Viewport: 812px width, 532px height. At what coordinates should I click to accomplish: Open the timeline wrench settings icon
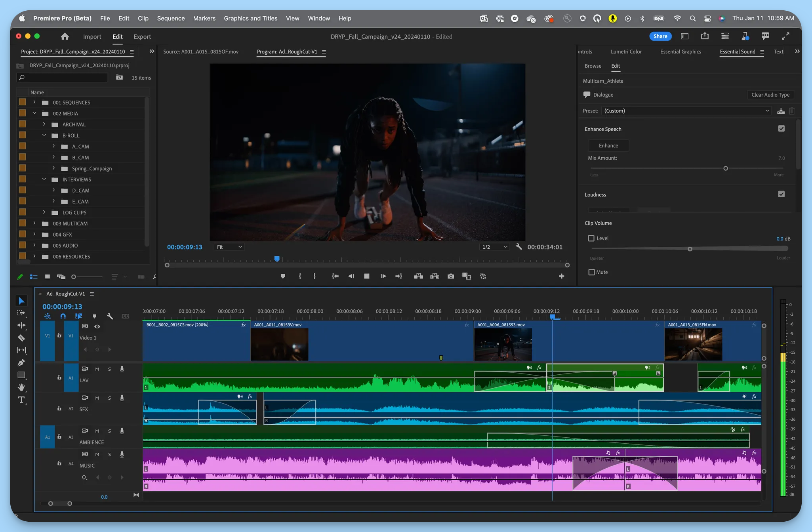pos(110,316)
